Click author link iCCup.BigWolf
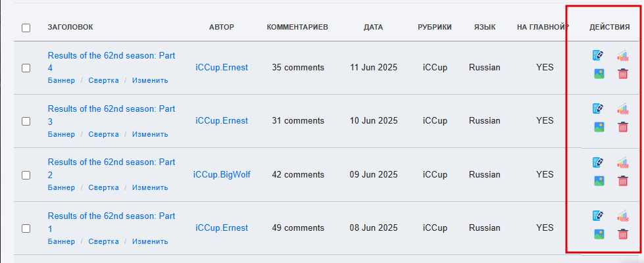Screen dimensions: 644x263 click(x=222, y=175)
